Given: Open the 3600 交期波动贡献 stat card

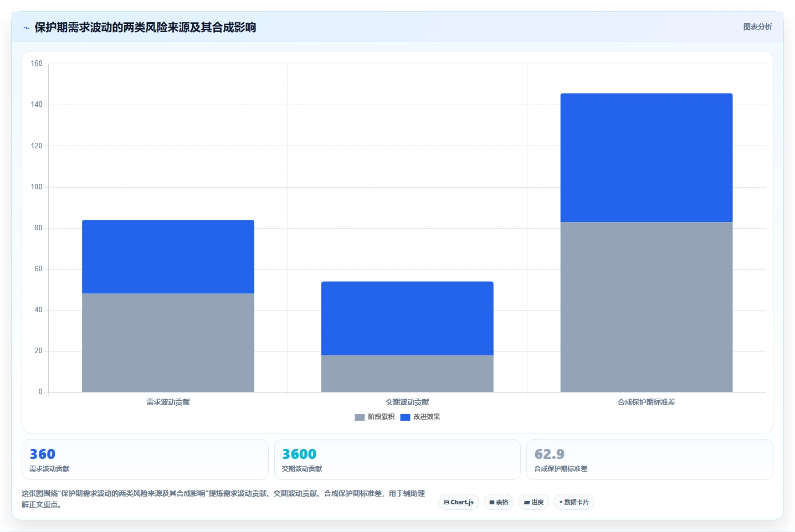Looking at the screenshot, I should (397, 459).
